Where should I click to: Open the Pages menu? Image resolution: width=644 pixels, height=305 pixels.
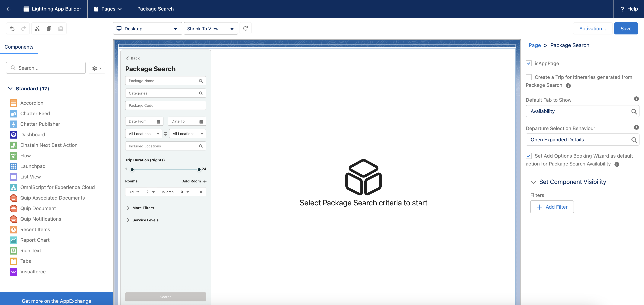click(108, 9)
